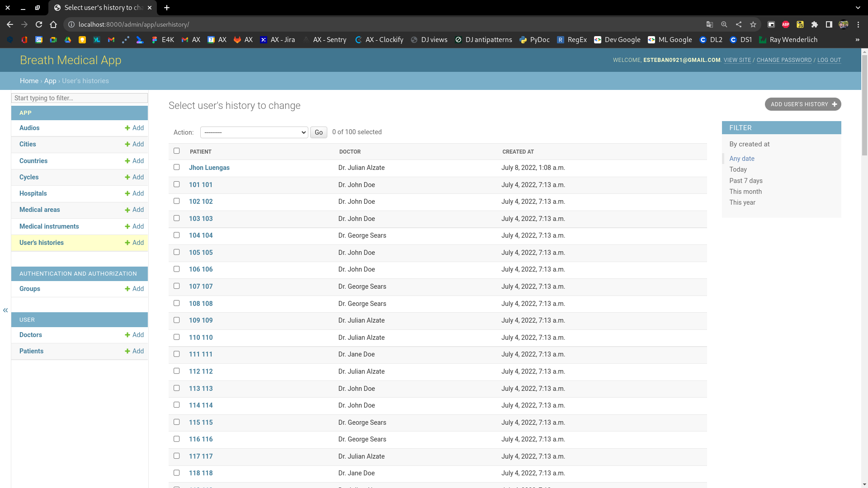Click the Log Out link
Image resolution: width=868 pixels, height=488 pixels.
click(x=829, y=60)
